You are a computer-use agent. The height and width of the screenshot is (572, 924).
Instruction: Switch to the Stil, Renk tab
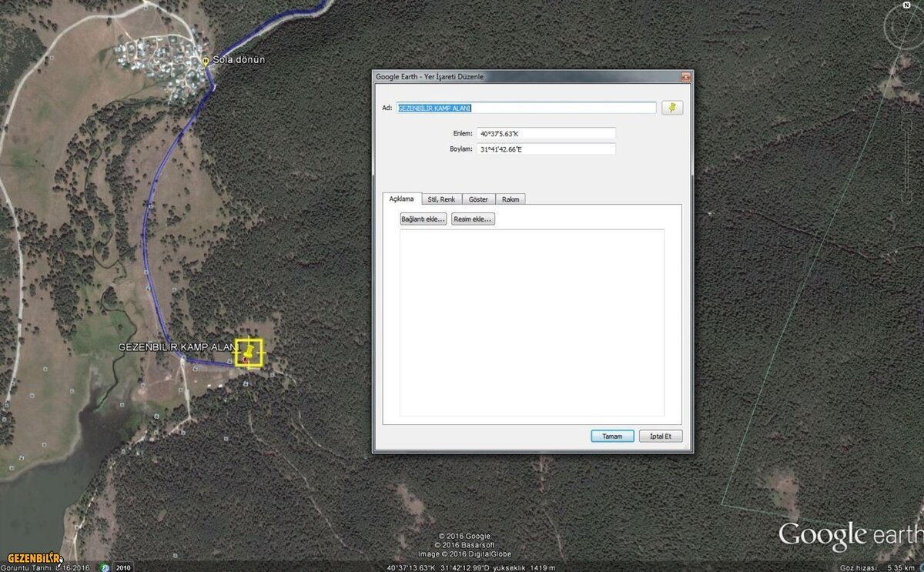coord(442,199)
